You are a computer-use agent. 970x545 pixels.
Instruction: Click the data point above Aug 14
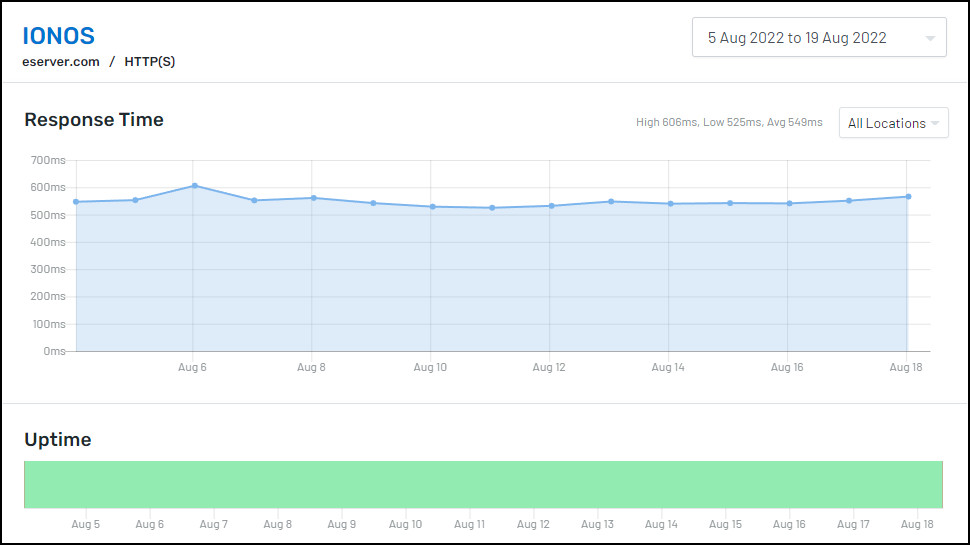[671, 204]
